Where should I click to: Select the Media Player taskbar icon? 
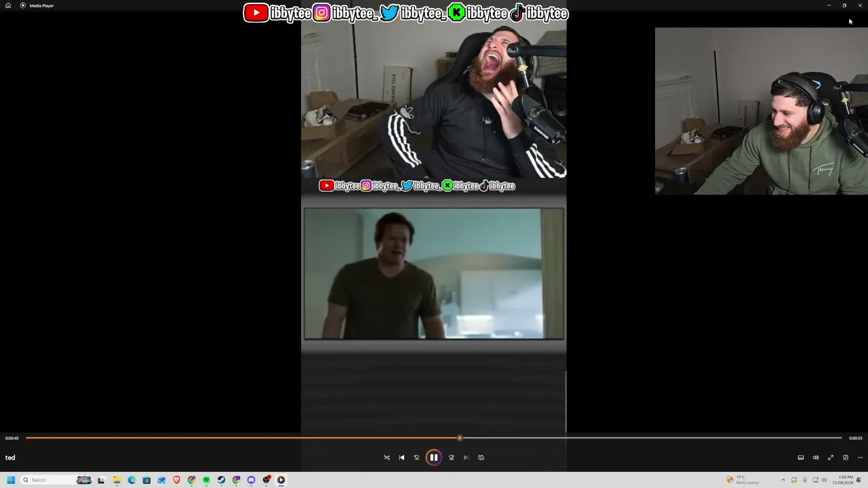click(x=281, y=480)
